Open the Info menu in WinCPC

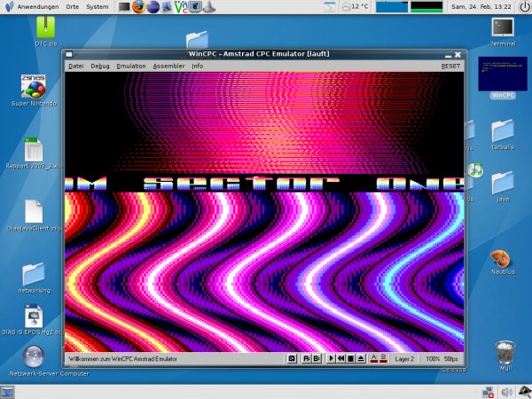coord(198,66)
